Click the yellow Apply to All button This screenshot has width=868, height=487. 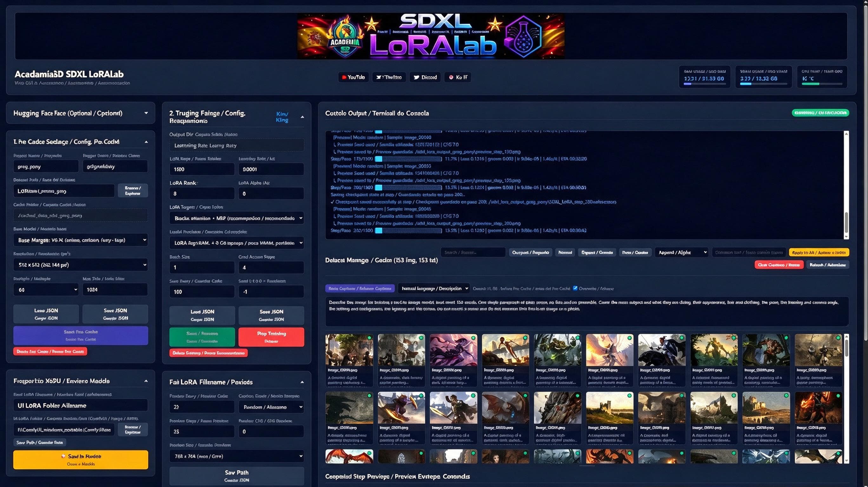click(x=819, y=252)
